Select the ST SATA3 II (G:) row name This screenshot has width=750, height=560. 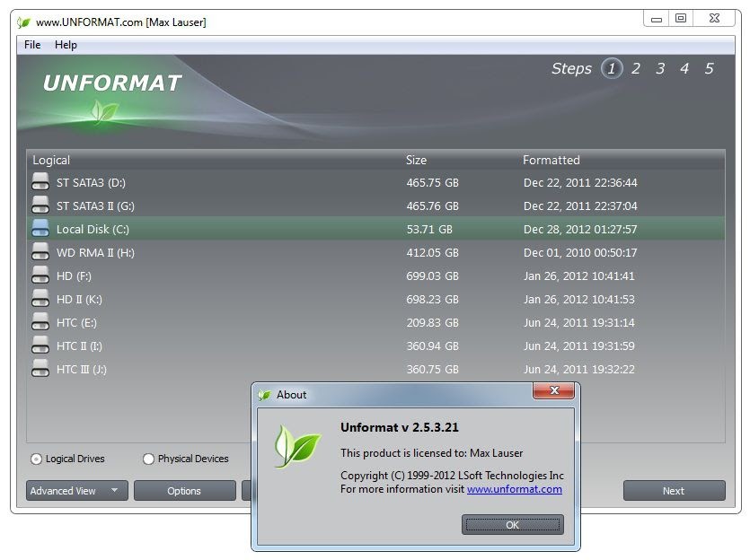(x=95, y=206)
